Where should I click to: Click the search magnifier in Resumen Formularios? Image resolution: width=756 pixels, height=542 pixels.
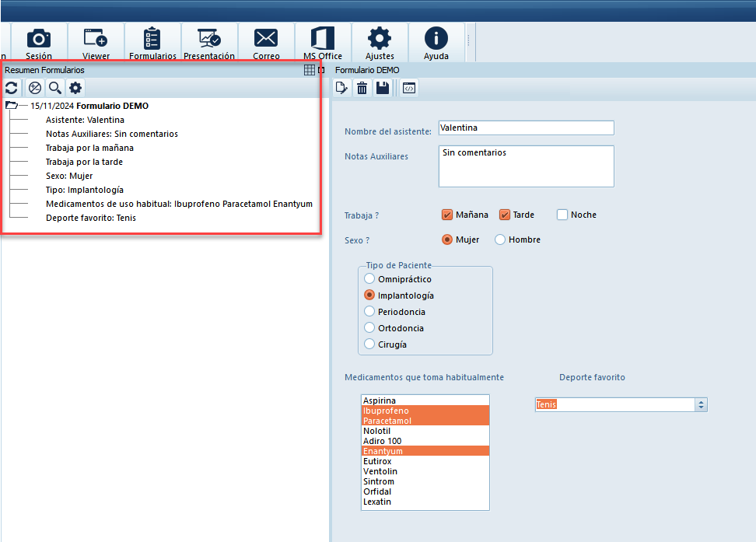pos(54,89)
